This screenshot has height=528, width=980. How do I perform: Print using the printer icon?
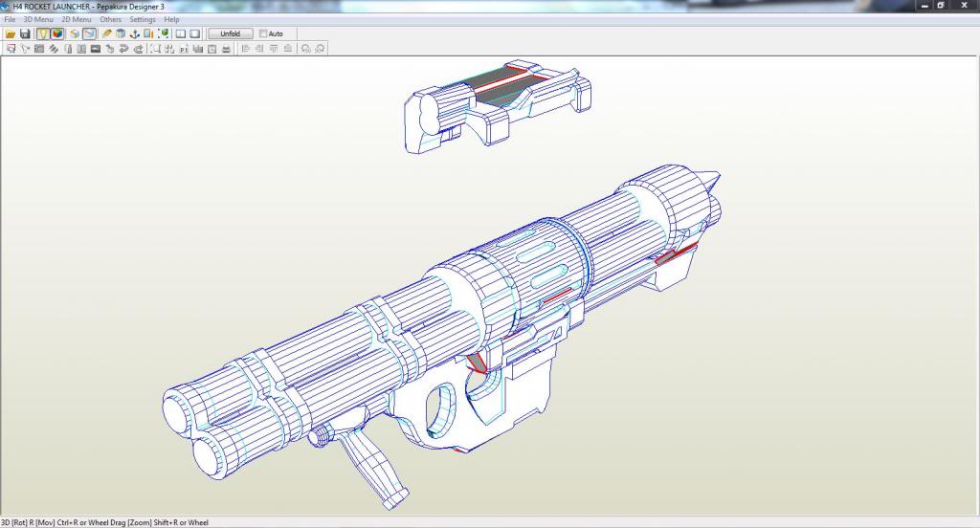pos(226,49)
